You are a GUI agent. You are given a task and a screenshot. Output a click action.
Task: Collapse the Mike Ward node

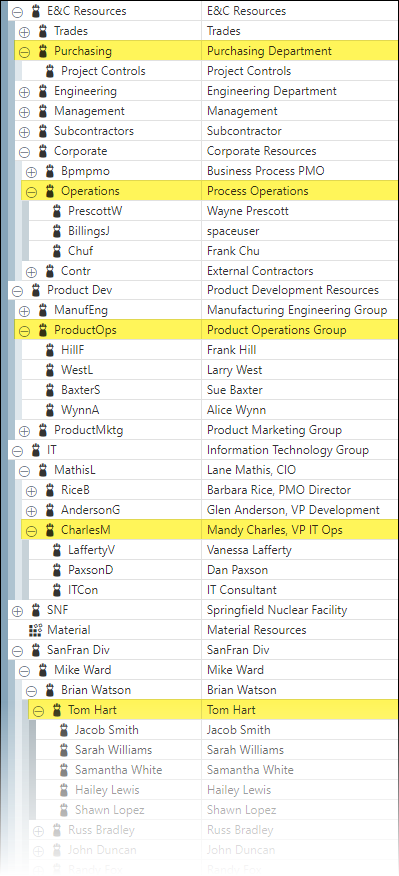point(24,671)
